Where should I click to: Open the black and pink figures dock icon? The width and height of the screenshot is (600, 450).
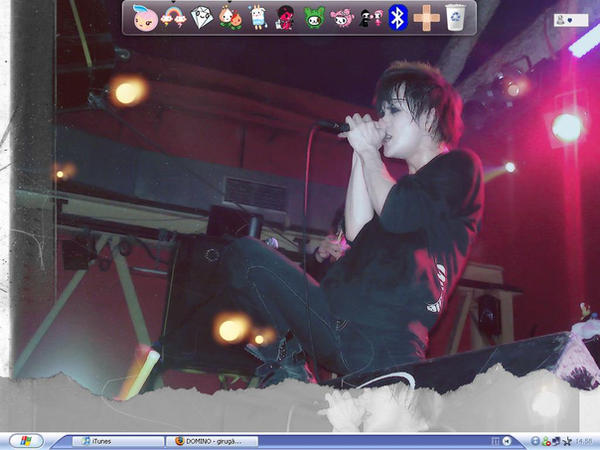pyautogui.click(x=371, y=18)
